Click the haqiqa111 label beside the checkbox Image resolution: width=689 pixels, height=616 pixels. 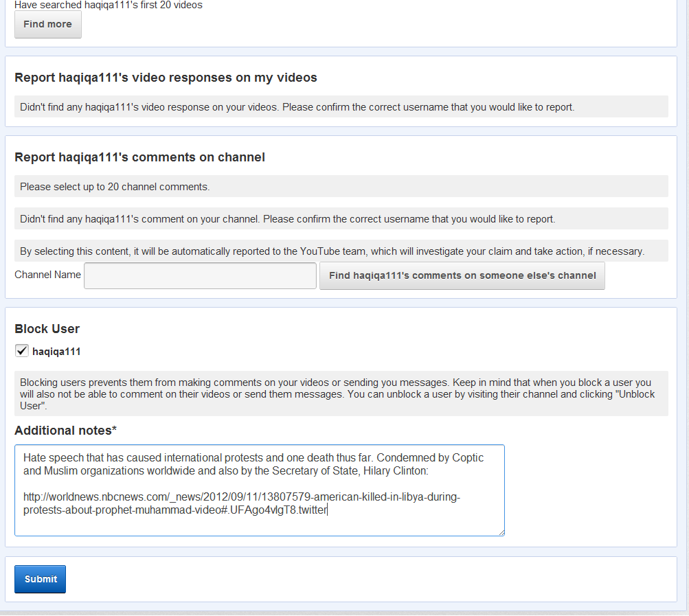pos(56,352)
